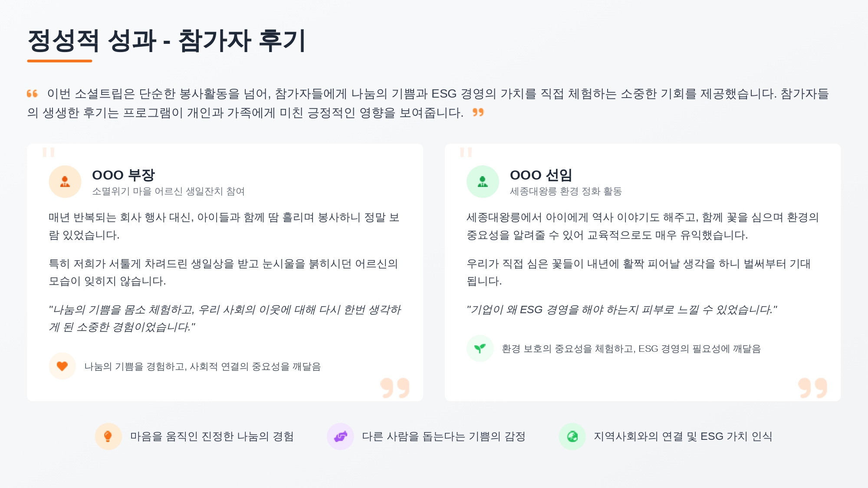Image resolution: width=868 pixels, height=488 pixels.
Task: Click the green sprout icon
Action: pos(480,348)
